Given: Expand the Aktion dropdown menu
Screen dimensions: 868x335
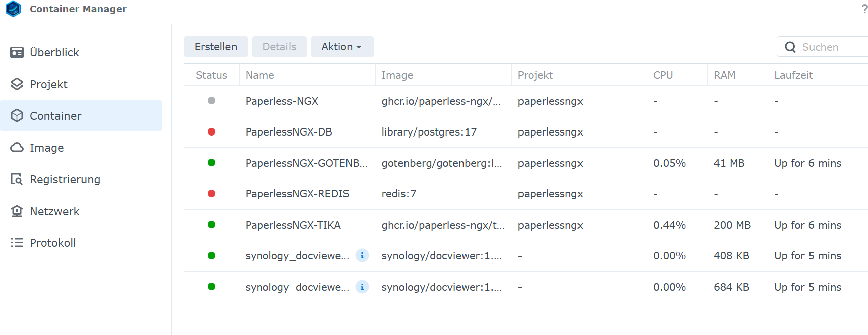Looking at the screenshot, I should pos(342,47).
